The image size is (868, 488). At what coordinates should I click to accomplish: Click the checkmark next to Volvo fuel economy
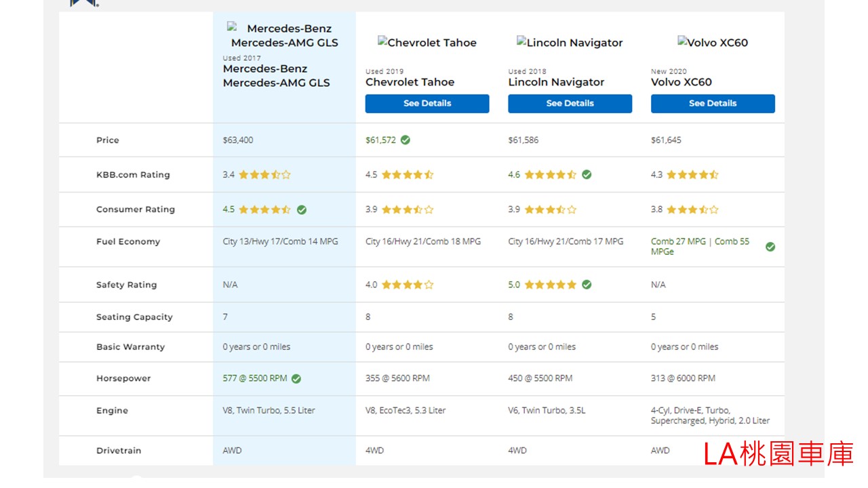[x=770, y=247]
